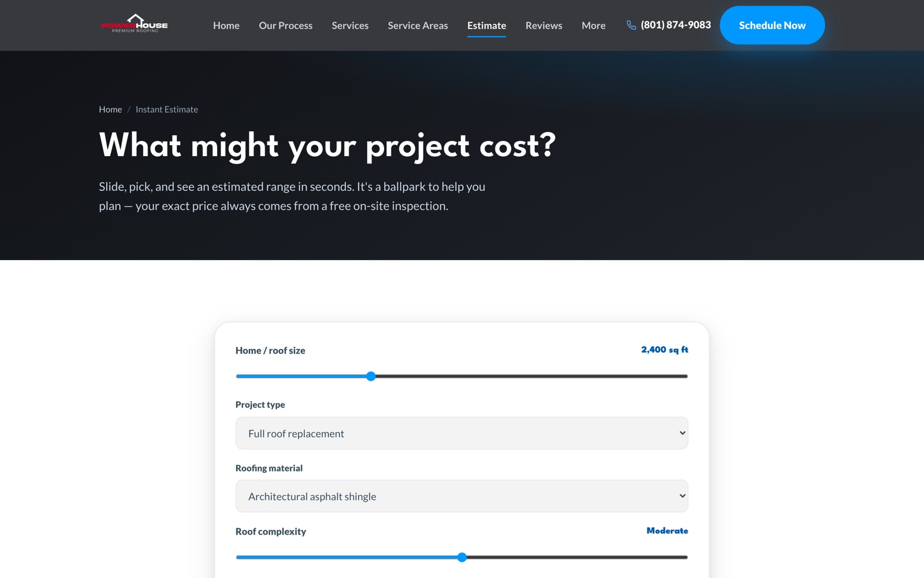Open the Roofing material dropdown
This screenshot has height=578, width=924.
coord(462,496)
